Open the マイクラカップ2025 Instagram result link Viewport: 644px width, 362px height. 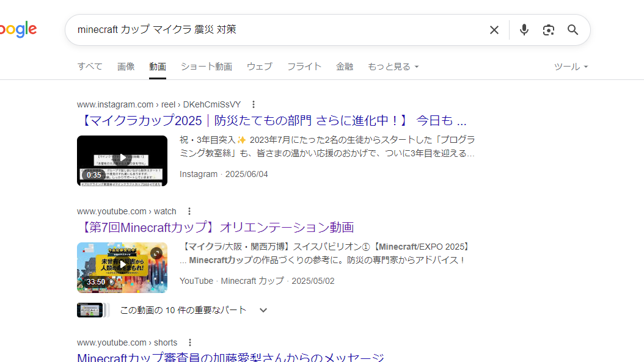tap(273, 120)
